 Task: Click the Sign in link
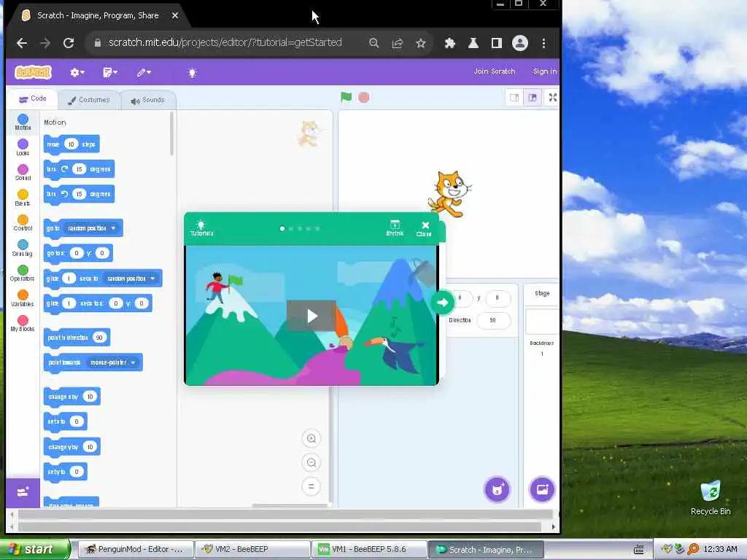[x=544, y=71]
